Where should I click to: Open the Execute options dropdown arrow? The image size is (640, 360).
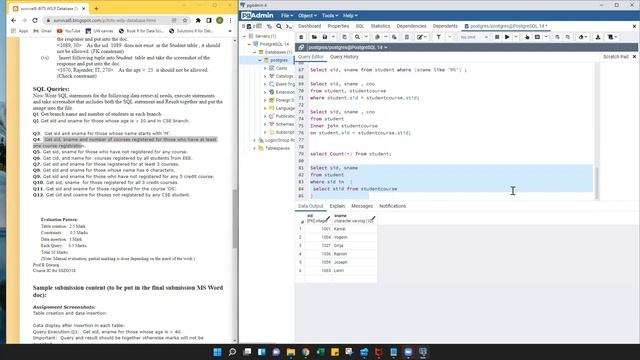[516, 37]
